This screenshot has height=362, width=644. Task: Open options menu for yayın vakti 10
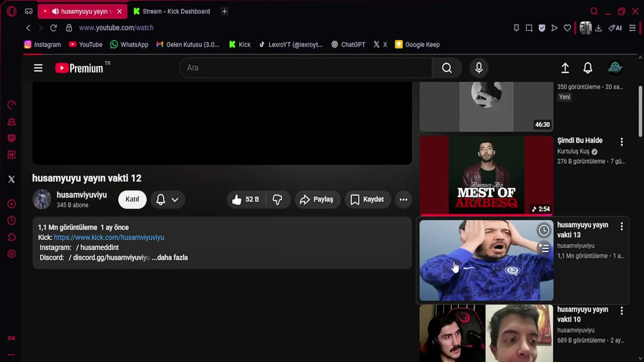point(622,311)
